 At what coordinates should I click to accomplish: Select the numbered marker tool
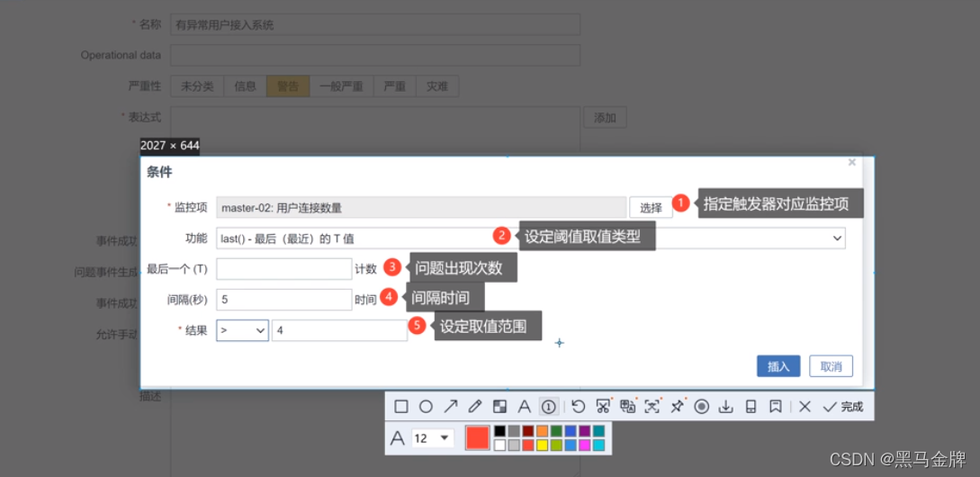pyautogui.click(x=549, y=407)
